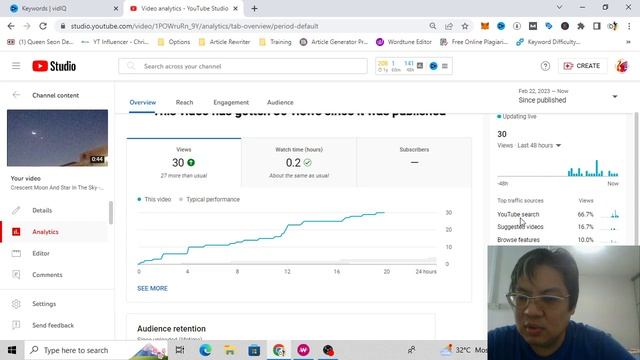Click the CREATE button
The image size is (640, 360).
582,66
